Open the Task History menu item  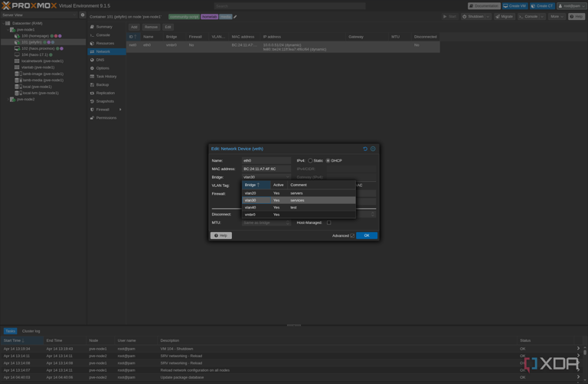[106, 76]
